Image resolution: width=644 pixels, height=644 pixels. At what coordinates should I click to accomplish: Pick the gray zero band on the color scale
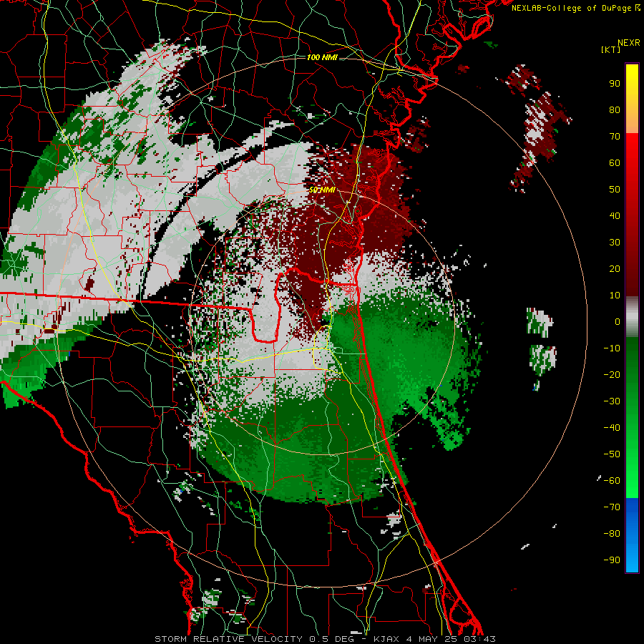632,318
